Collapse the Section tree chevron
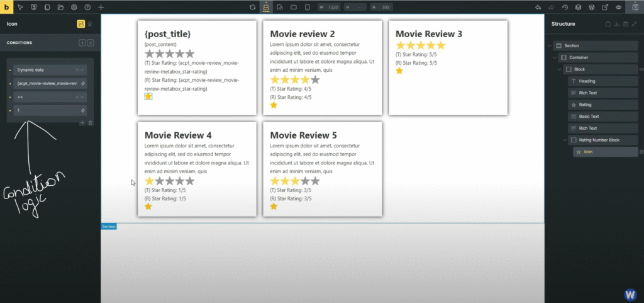 point(550,45)
